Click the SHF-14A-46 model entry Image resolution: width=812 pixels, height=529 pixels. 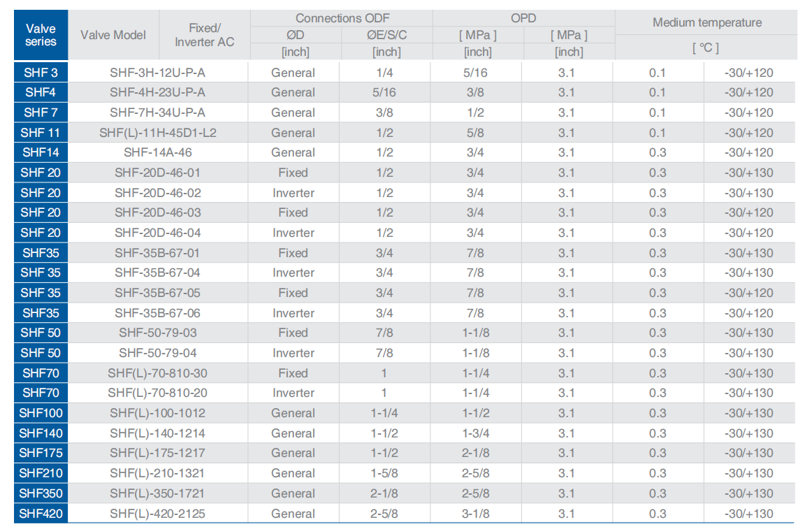point(157,152)
